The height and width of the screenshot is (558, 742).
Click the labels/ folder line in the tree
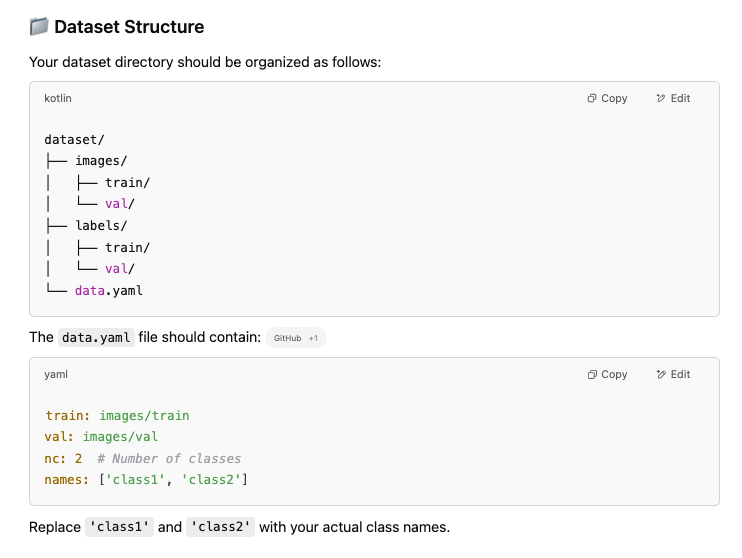click(x=86, y=226)
